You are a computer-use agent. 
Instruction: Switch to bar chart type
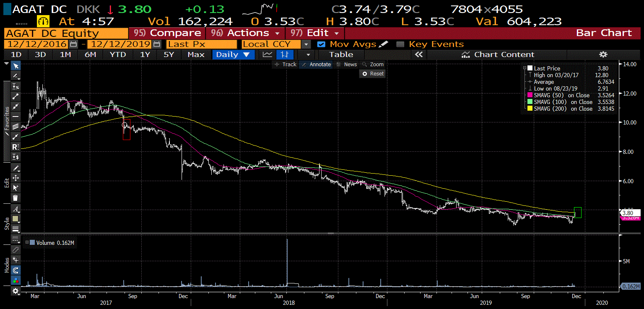tap(285, 55)
